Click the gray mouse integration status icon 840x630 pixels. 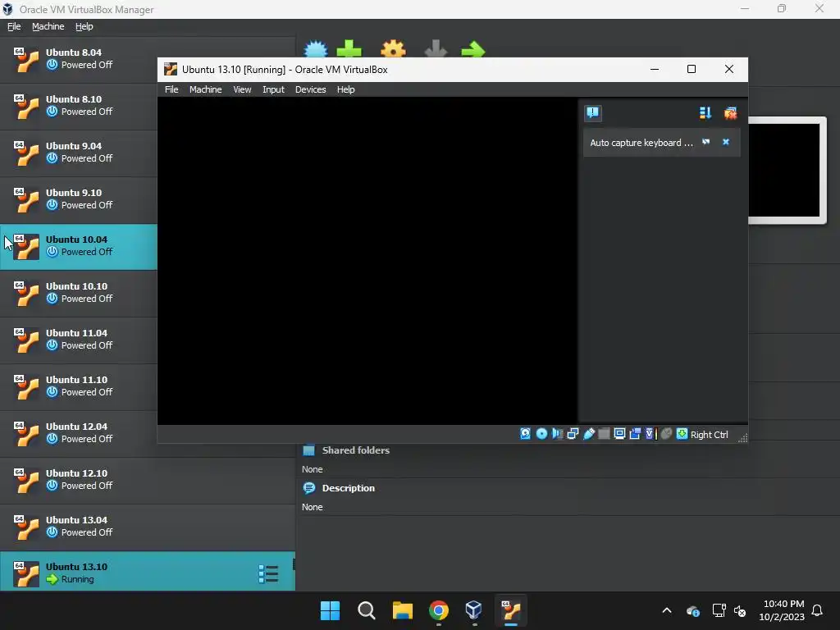[666, 434]
